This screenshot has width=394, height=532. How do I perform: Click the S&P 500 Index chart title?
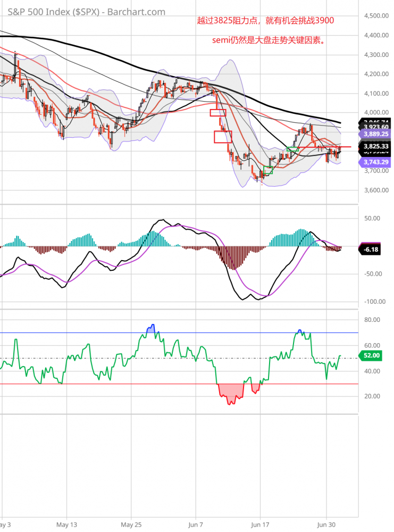pyautogui.click(x=87, y=12)
